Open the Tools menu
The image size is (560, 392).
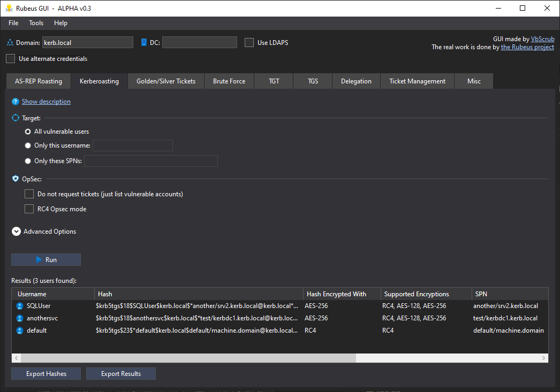coord(36,23)
